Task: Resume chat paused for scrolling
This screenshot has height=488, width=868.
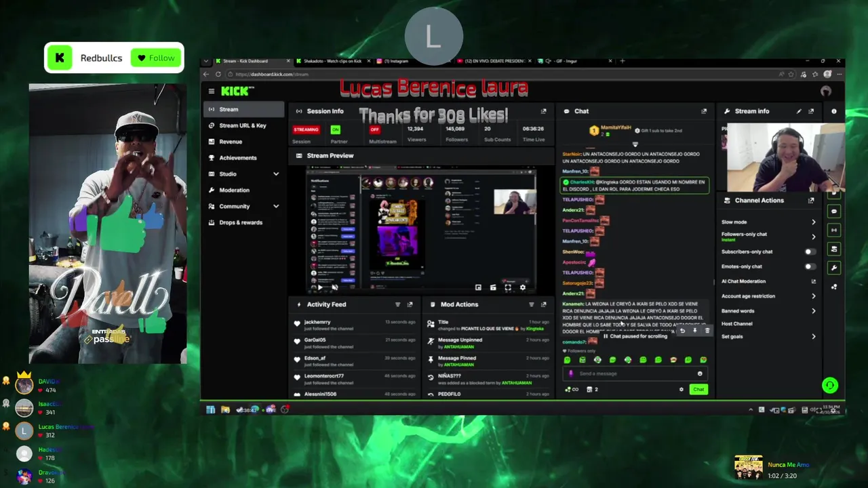Action: (x=636, y=336)
